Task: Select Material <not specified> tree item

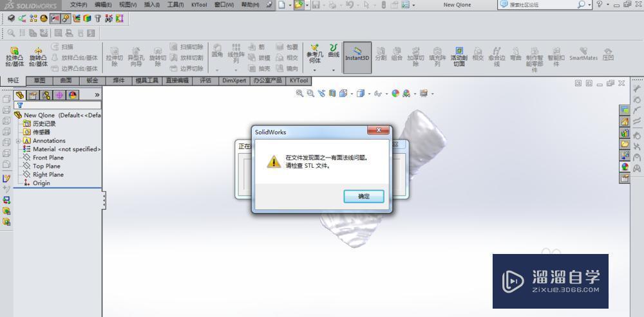Action: click(x=62, y=149)
